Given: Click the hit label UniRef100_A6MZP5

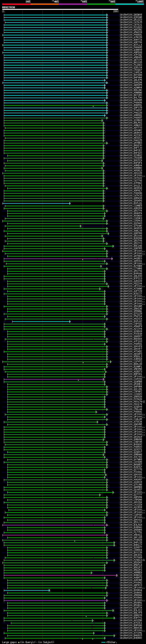Looking at the screenshot, I should point(131,85).
